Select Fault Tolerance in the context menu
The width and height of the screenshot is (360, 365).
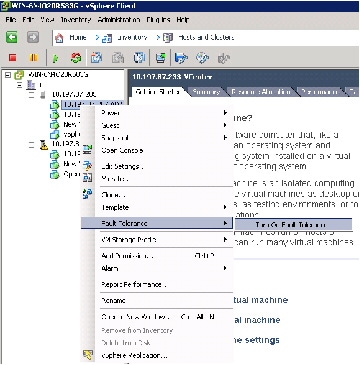(157, 223)
